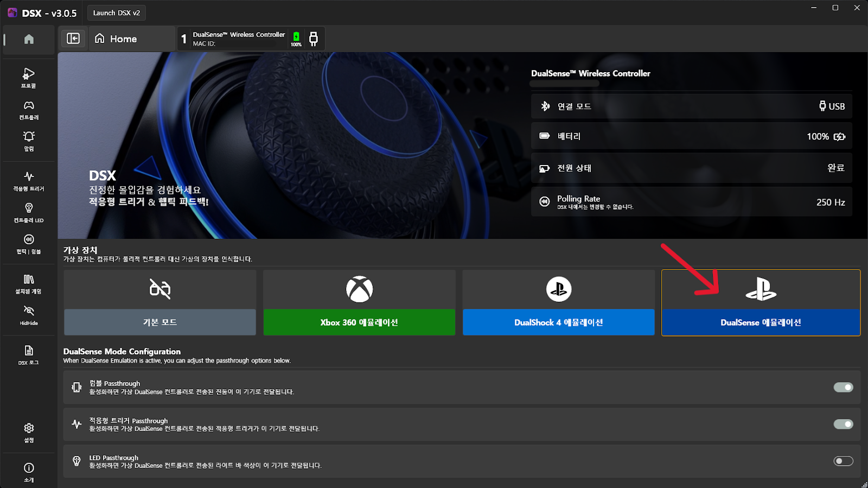The width and height of the screenshot is (868, 488).
Task: Open the 컨트롤러 LED sidebar section
Action: tap(29, 212)
